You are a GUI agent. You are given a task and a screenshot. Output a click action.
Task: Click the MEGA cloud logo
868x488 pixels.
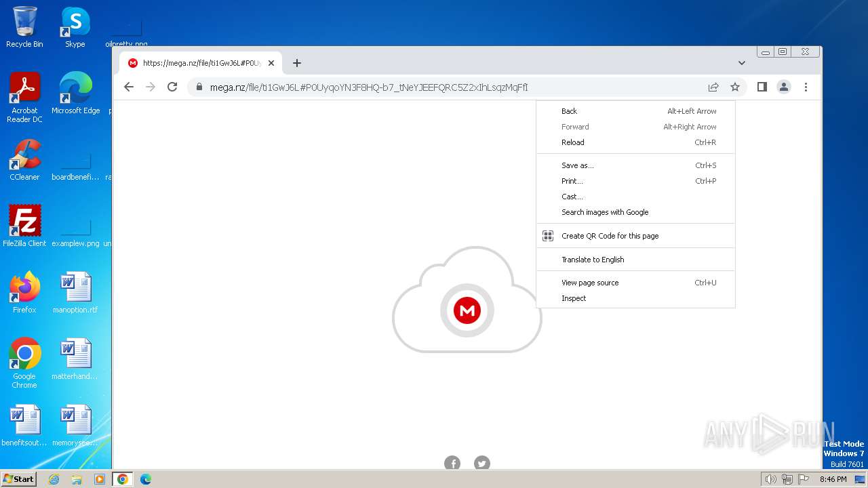point(467,300)
